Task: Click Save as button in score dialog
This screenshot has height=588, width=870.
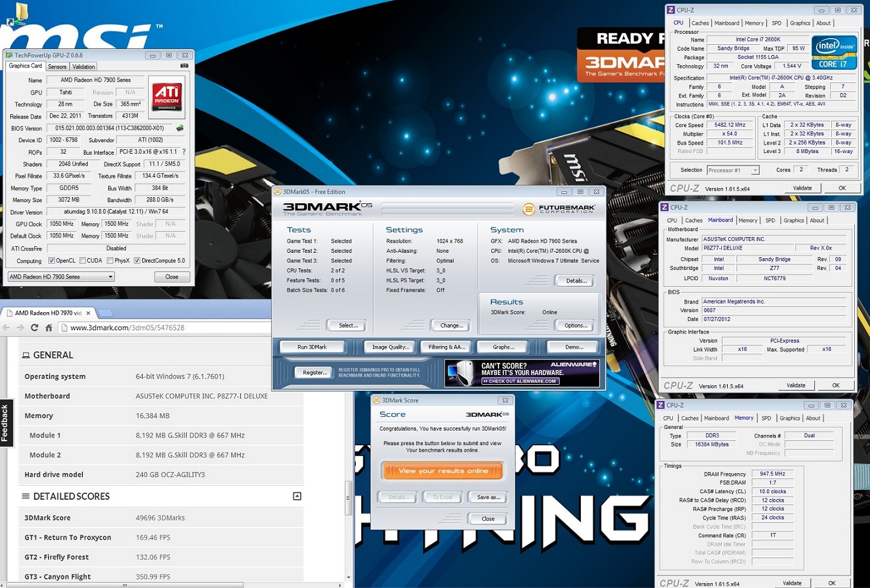Action: point(488,497)
